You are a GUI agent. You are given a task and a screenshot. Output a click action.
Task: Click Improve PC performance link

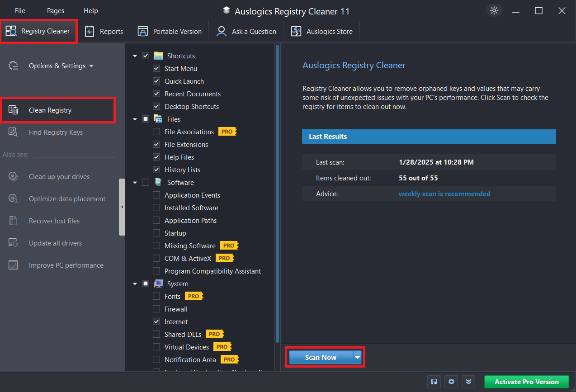tap(66, 265)
